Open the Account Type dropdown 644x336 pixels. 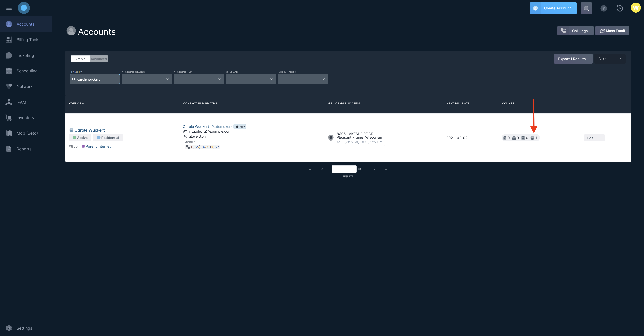[x=198, y=79]
